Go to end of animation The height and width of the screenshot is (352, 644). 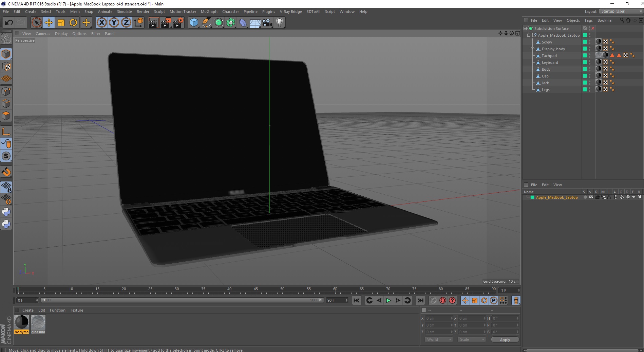pyautogui.click(x=420, y=300)
